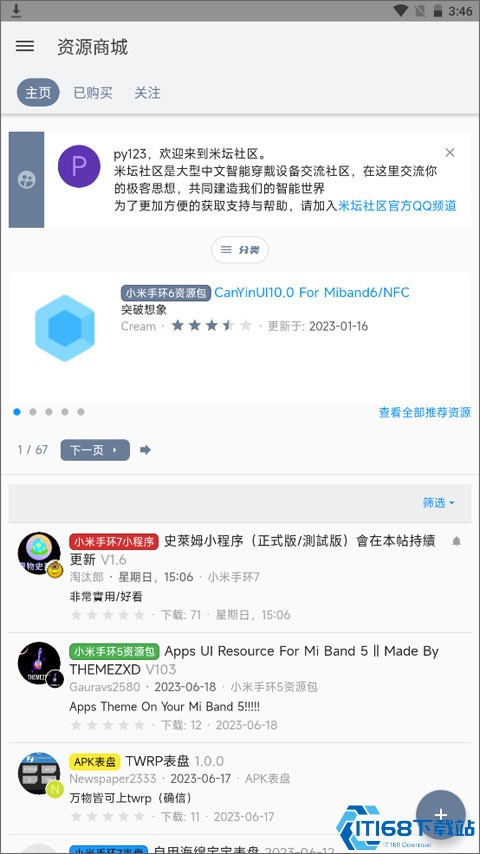Tap the blue hexagon resource icon
This screenshot has height=854, width=480.
(x=65, y=328)
